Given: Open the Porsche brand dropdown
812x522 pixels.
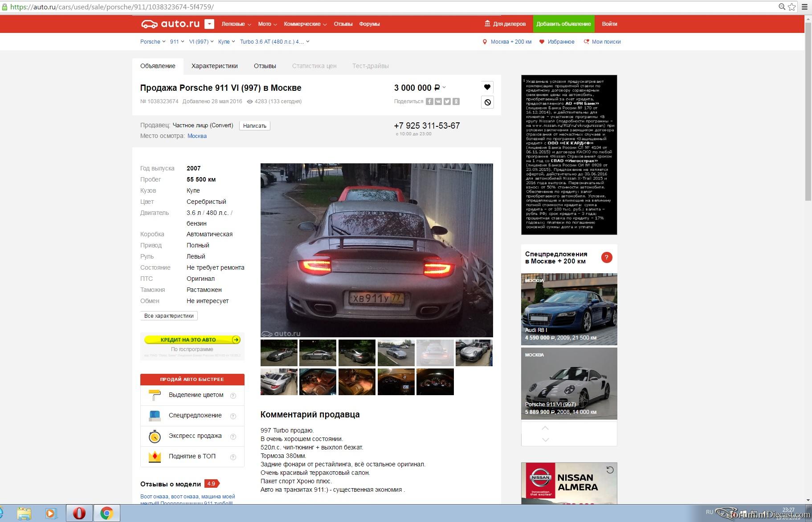Looking at the screenshot, I should [x=153, y=42].
